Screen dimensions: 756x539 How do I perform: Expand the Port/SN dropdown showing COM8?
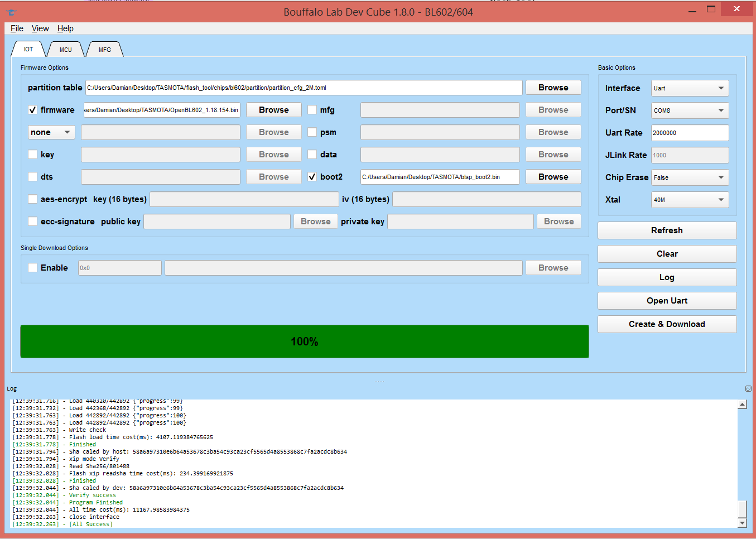[x=690, y=110]
